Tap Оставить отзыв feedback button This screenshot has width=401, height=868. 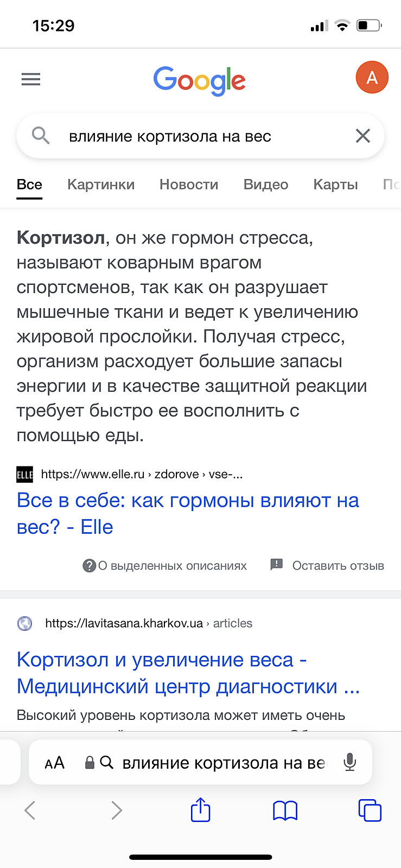tap(327, 565)
